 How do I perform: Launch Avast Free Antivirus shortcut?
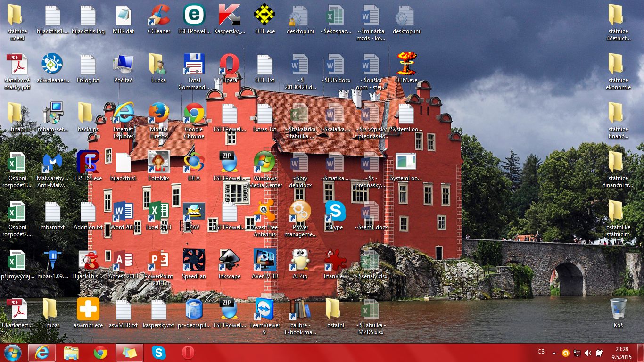click(x=265, y=219)
